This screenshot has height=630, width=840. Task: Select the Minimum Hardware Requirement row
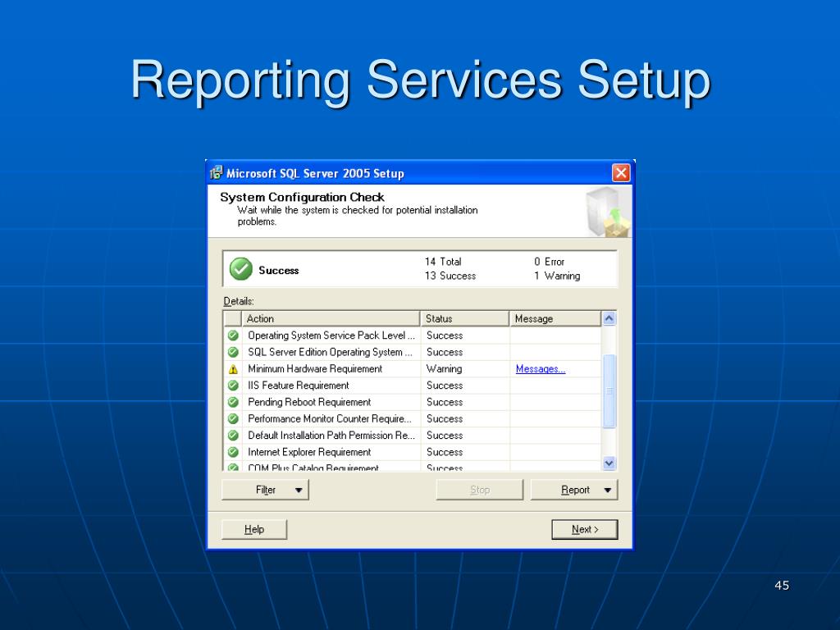coord(412,368)
